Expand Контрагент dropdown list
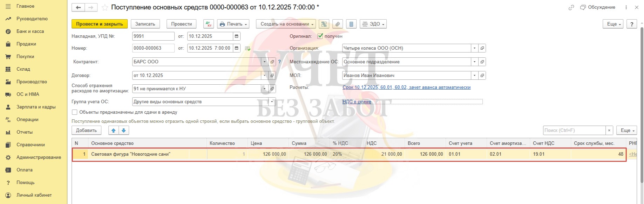Viewport: 644px width, 204px height. [265, 62]
